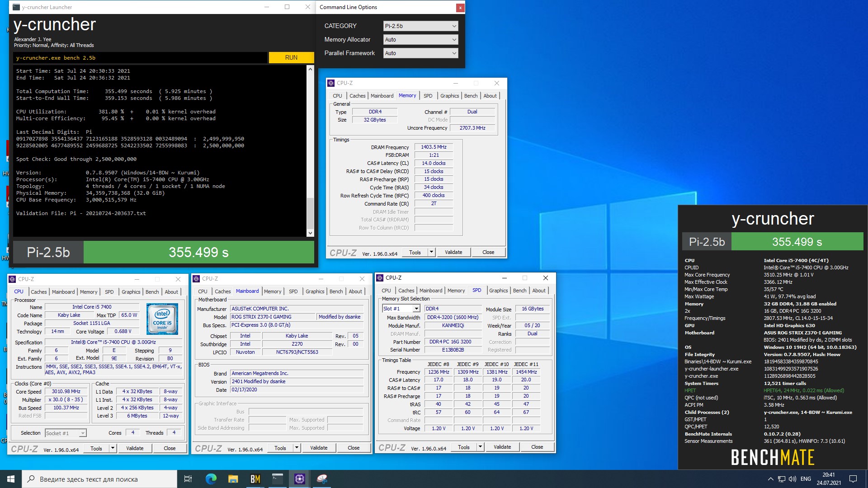Expand the Socket #1 selection dropdown
This screenshot has width=868, height=488.
(x=83, y=433)
